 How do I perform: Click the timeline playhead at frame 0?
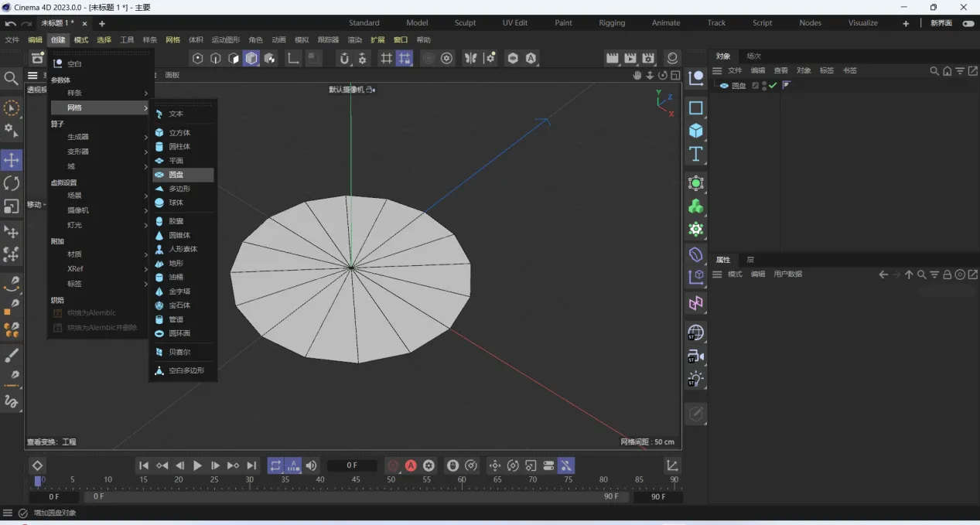click(x=38, y=481)
